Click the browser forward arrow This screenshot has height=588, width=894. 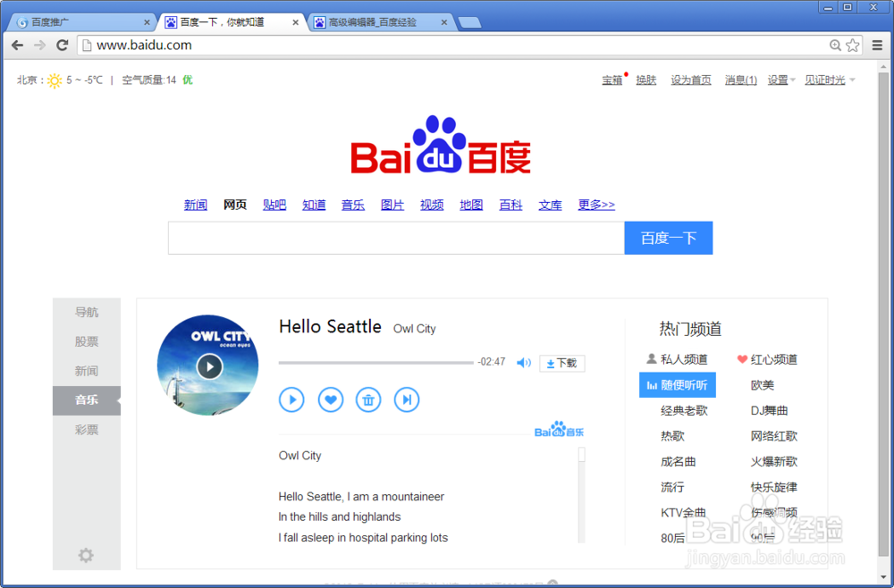(39, 45)
